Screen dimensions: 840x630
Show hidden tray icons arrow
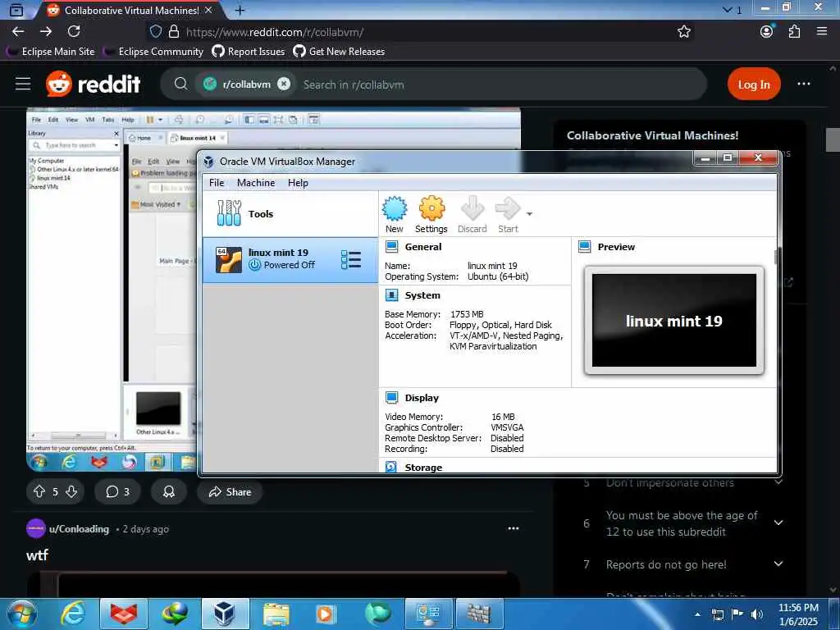click(x=697, y=614)
